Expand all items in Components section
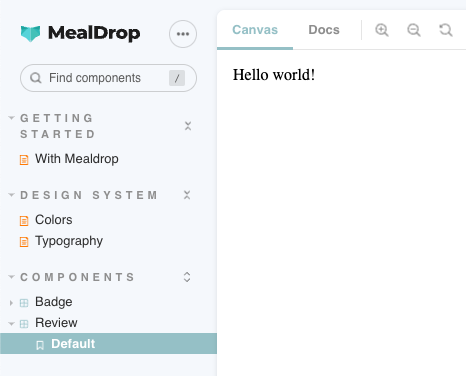The height and width of the screenshot is (376, 466). pyautogui.click(x=187, y=277)
